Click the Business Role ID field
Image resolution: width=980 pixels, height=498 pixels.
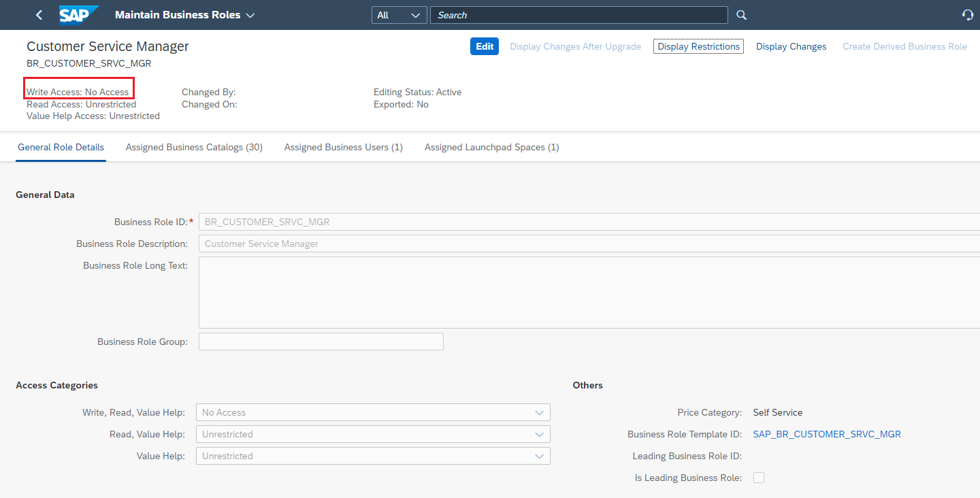[x=589, y=222]
